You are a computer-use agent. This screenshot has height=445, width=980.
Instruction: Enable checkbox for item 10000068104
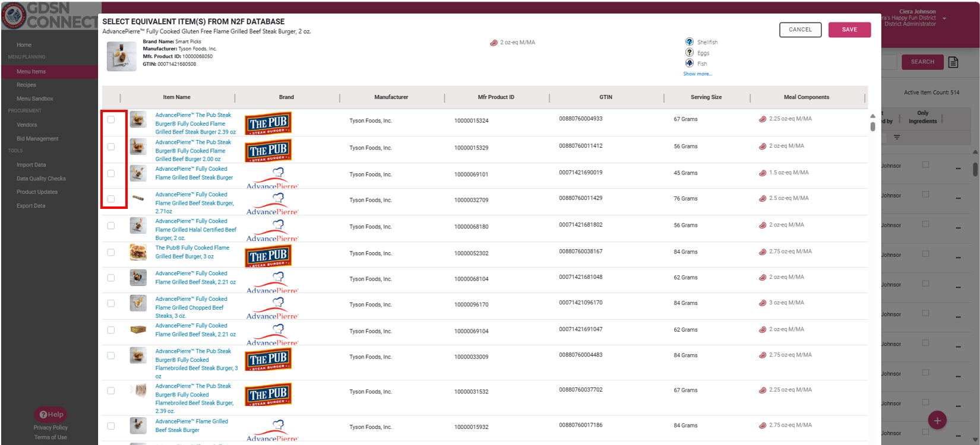tap(111, 278)
